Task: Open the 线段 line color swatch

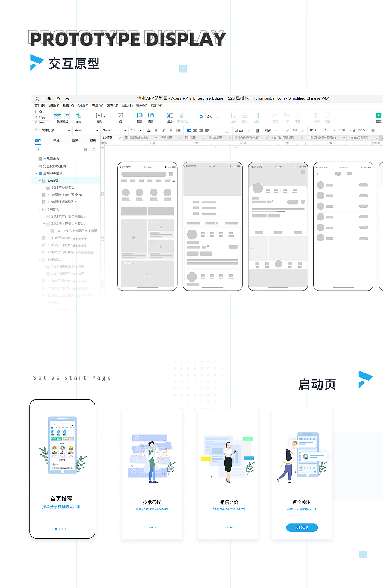Action: pos(287,130)
